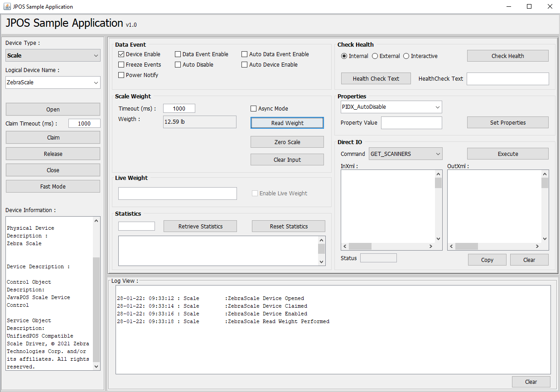560x392 pixels.
Task: Click the Check Health button
Action: click(x=507, y=56)
